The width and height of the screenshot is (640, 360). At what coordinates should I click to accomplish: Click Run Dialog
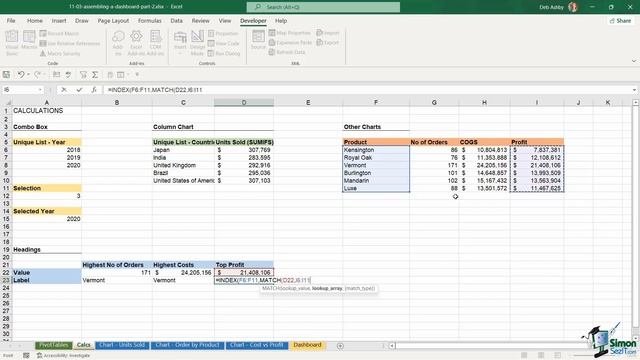click(x=224, y=53)
